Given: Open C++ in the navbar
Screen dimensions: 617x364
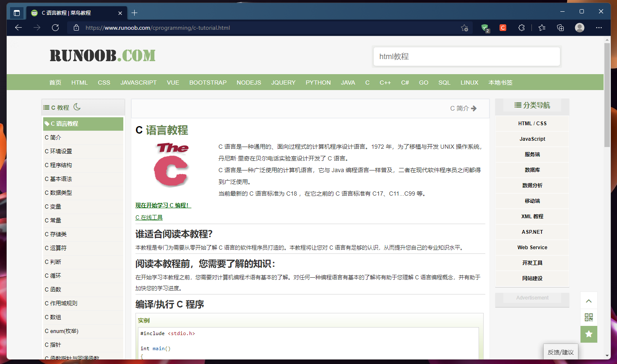Looking at the screenshot, I should point(385,83).
